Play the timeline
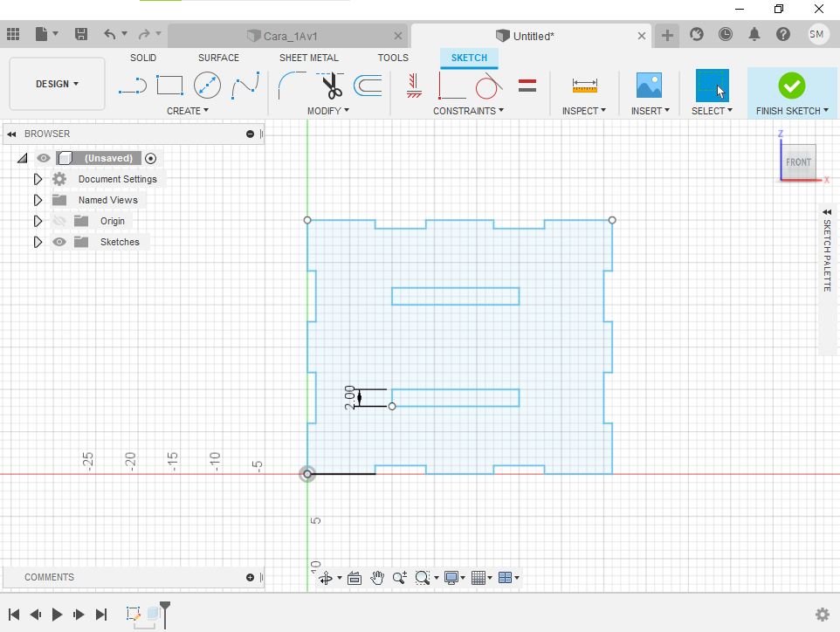840x632 pixels. tap(58, 615)
